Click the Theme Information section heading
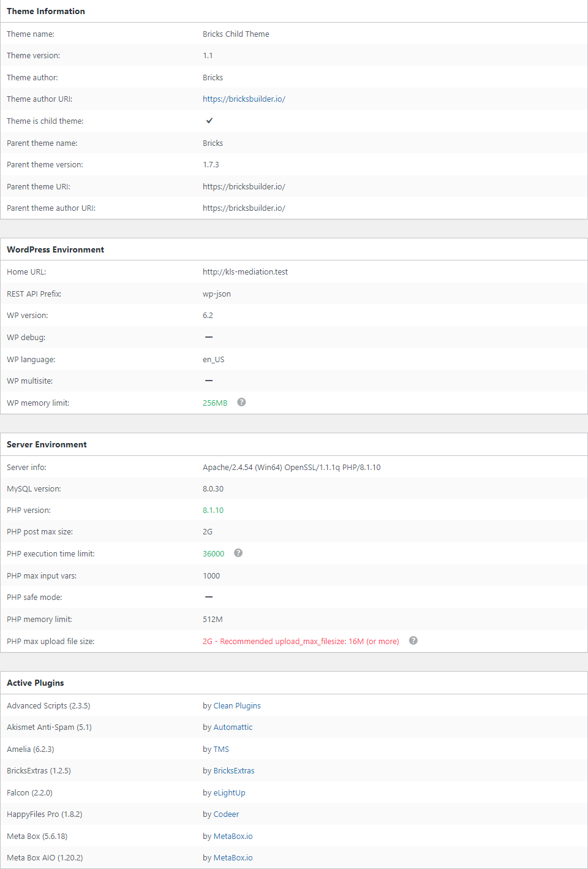Viewport: 588px width, 869px height. 46,11
